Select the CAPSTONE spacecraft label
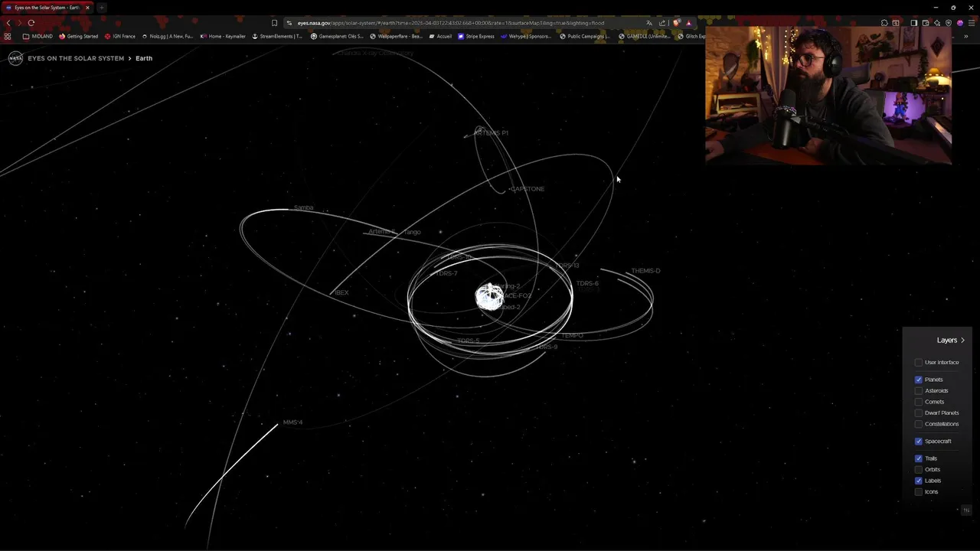 (528, 189)
